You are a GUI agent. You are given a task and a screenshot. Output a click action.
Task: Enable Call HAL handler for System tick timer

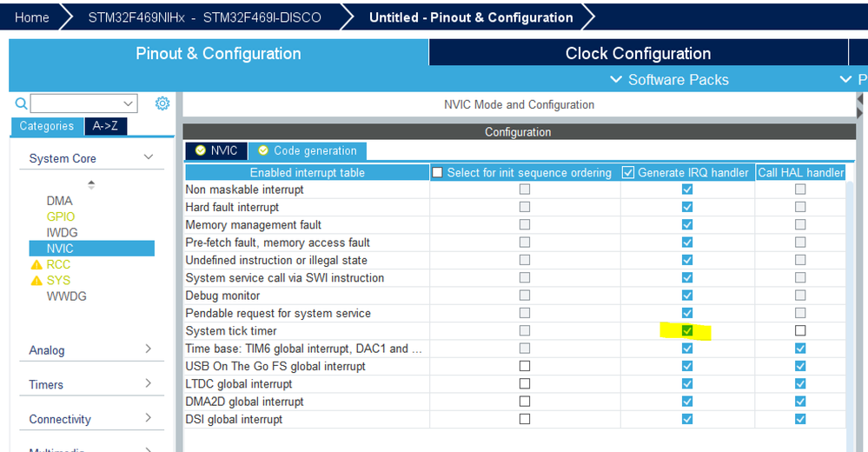(800, 330)
